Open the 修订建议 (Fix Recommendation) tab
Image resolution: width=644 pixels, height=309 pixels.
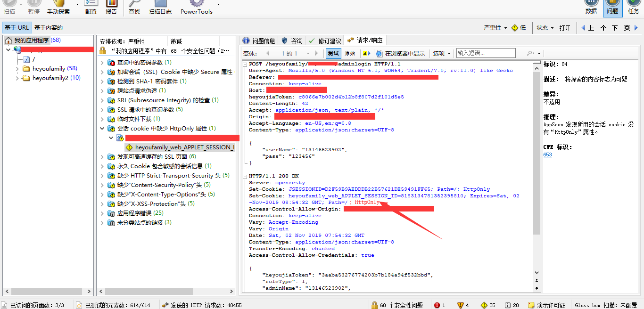click(x=324, y=41)
